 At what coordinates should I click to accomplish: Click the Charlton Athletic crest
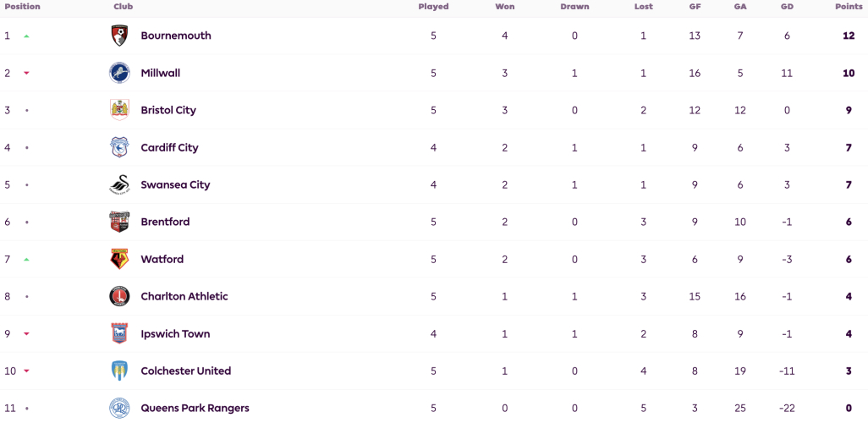pos(119,297)
